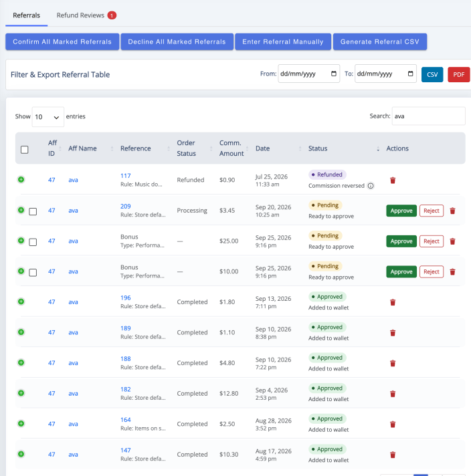Reject the $10.00 bonus referral

pyautogui.click(x=432, y=271)
